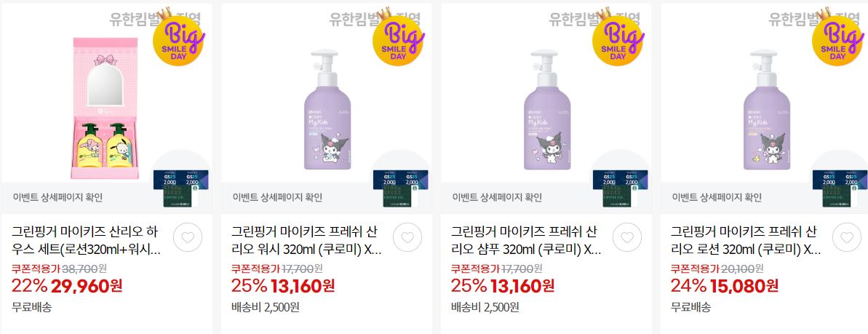The image size is (868, 334).
Task: Toggle wishlist heart for Kuromi wash
Action: click(407, 238)
